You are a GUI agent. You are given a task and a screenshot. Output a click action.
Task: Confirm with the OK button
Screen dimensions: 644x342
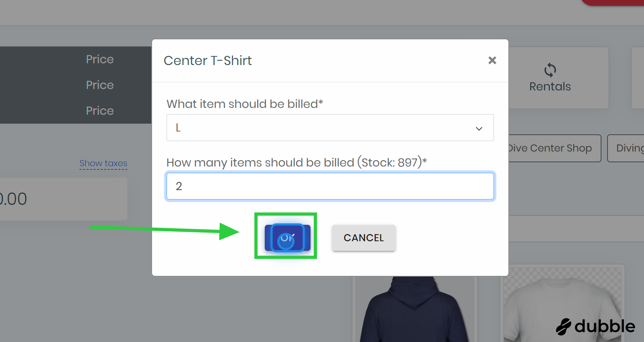[287, 238]
